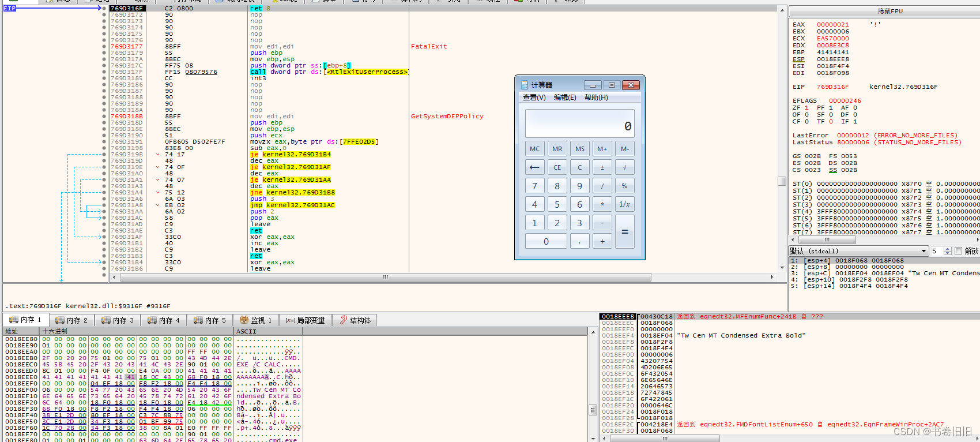Toggle breakpoint dot at address 769D31B4
Screen dimensions: 980x442
point(104,262)
